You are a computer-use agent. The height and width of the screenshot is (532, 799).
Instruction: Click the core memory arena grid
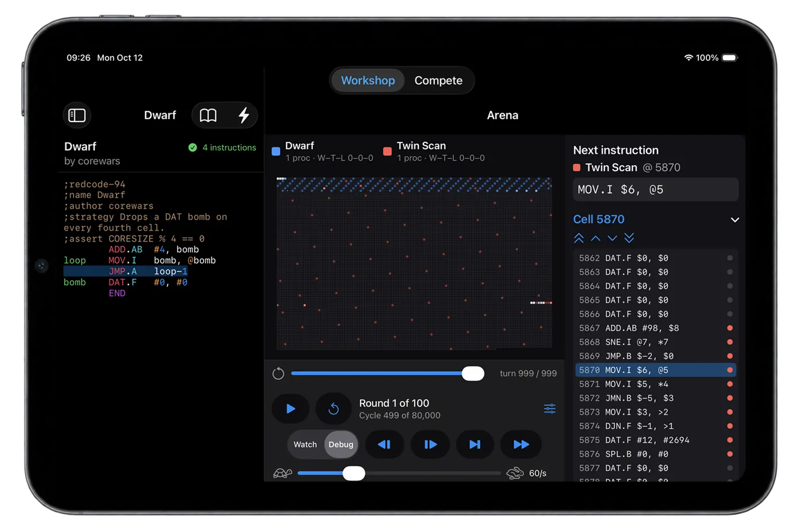pyautogui.click(x=414, y=263)
